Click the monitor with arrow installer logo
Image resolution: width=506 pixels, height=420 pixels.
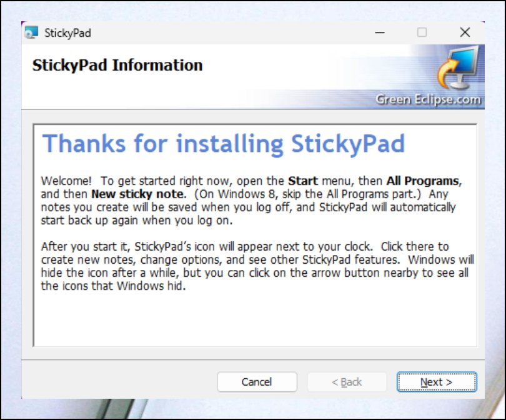click(x=459, y=67)
